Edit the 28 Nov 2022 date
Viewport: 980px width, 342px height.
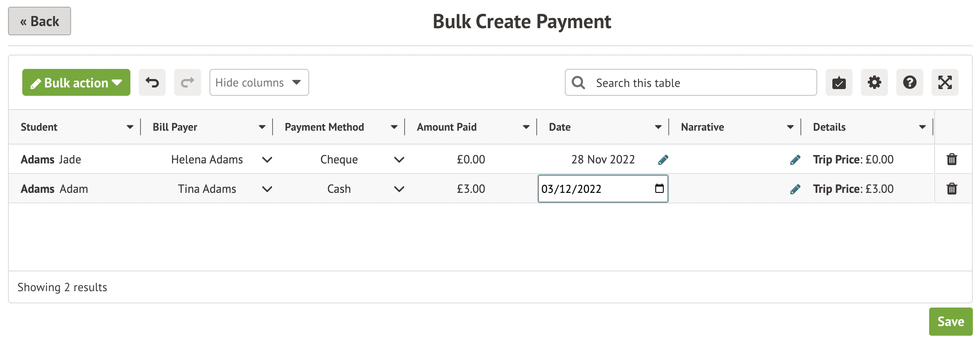click(x=663, y=160)
